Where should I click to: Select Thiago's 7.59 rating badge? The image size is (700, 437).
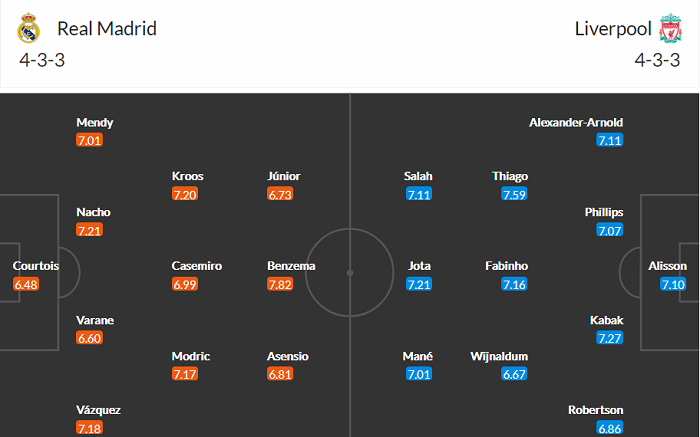tap(515, 194)
